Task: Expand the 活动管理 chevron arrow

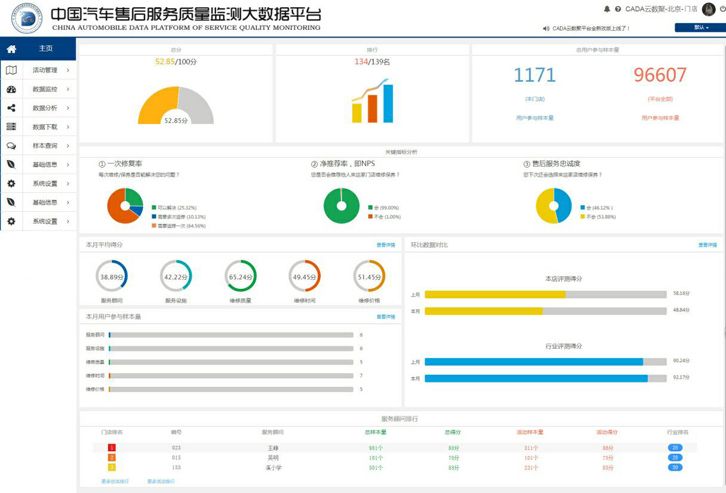Action: click(68, 70)
